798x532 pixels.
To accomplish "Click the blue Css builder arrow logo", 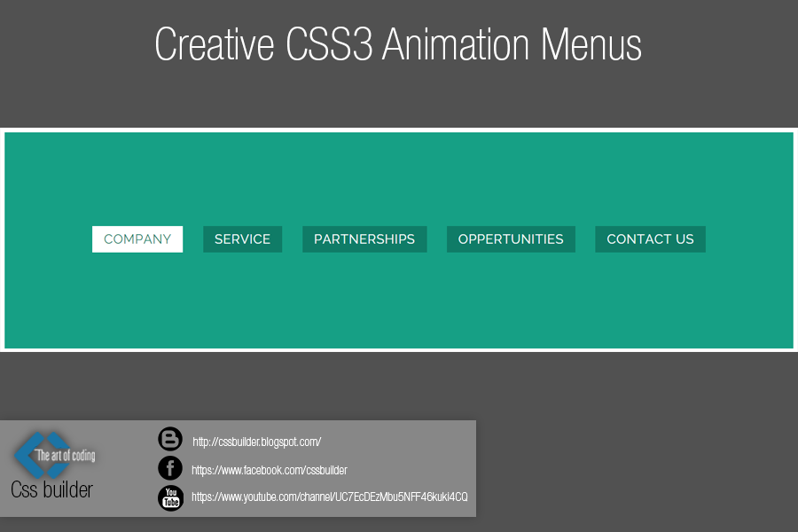I will tap(49, 452).
